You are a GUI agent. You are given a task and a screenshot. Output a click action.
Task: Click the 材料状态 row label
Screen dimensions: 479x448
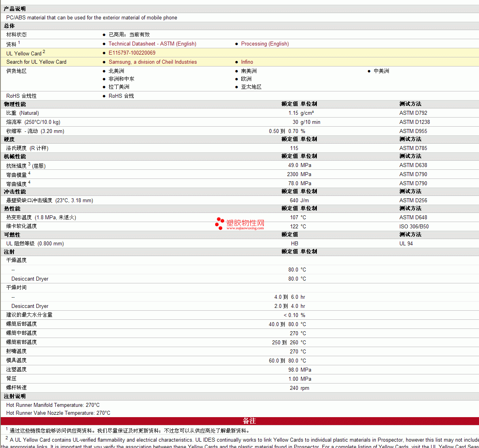(x=17, y=35)
